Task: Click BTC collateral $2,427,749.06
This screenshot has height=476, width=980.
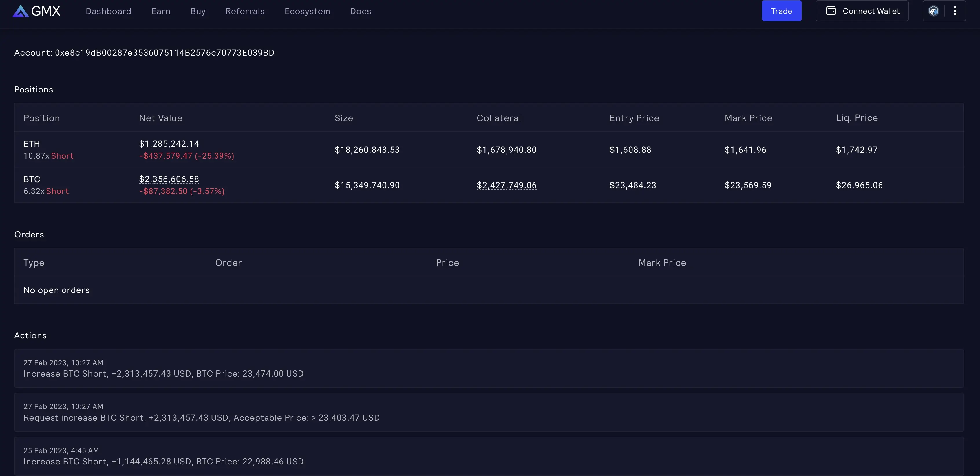Action: (x=506, y=185)
